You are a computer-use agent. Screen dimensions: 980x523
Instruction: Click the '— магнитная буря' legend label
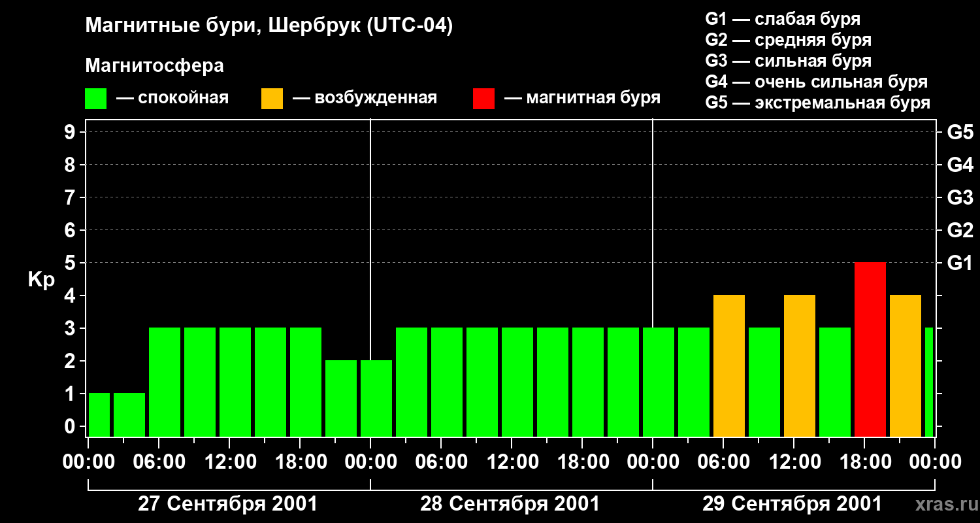point(583,98)
